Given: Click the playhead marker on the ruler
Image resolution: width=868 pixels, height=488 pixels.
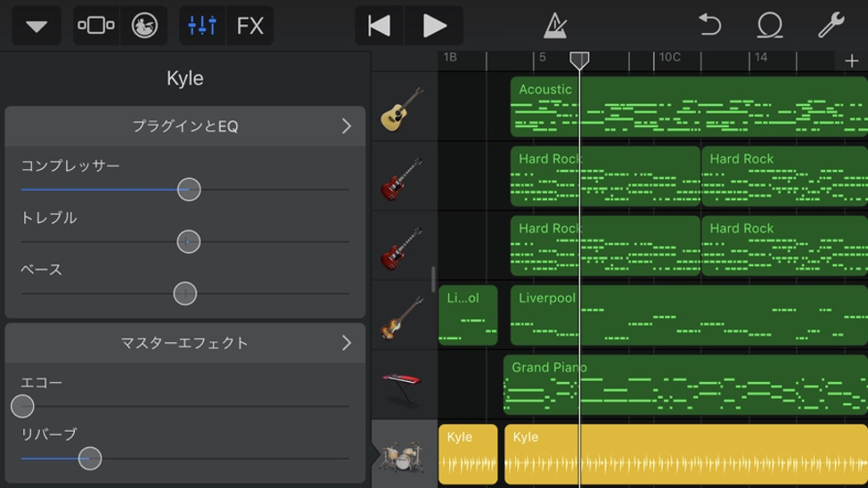Looking at the screenshot, I should pyautogui.click(x=579, y=61).
